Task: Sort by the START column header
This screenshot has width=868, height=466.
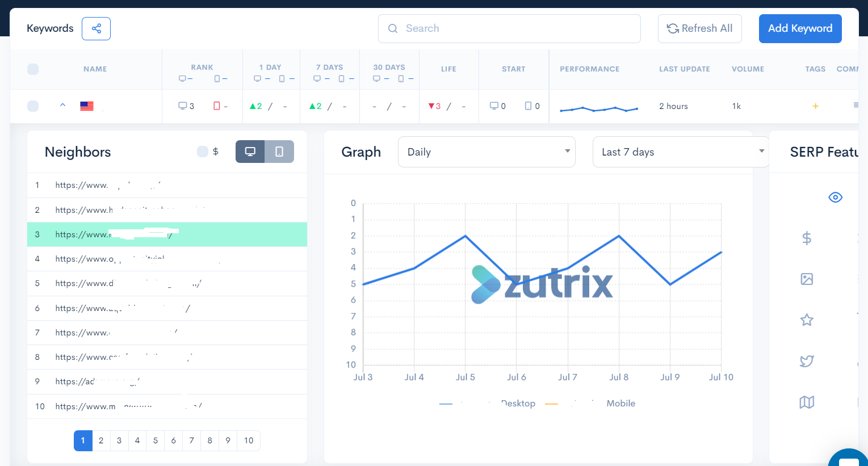Action: point(514,69)
